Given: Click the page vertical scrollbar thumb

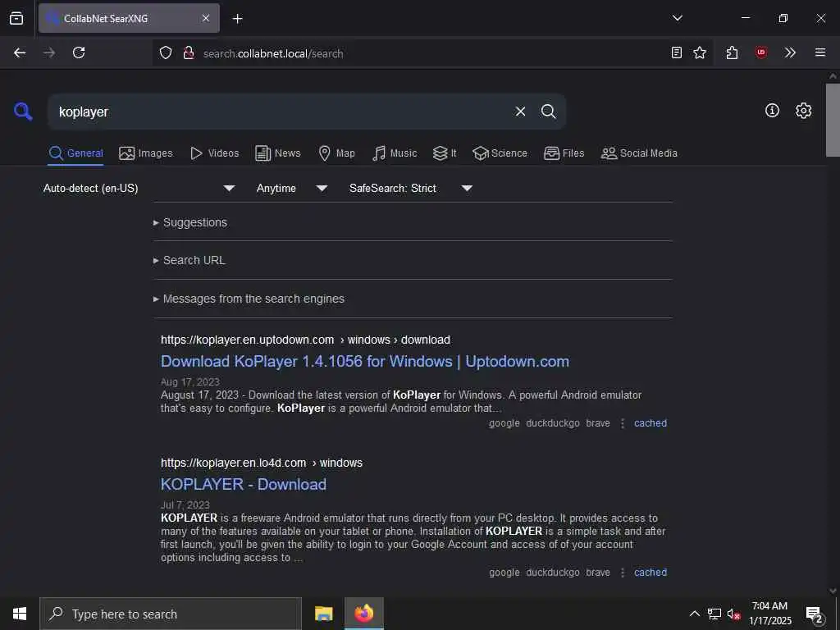Looking at the screenshot, I should coord(833,120).
